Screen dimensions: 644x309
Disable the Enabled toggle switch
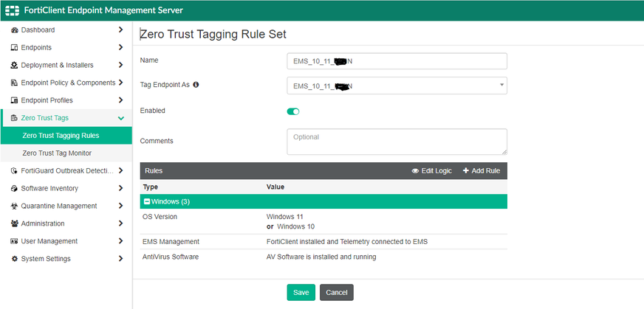[293, 111]
